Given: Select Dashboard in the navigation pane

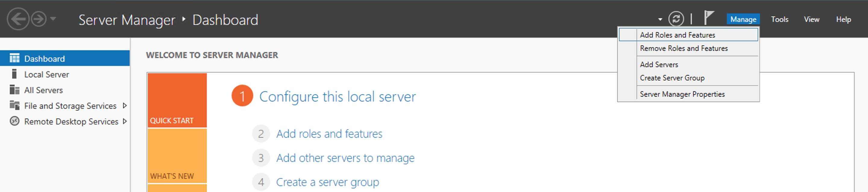Looking at the screenshot, I should [x=65, y=58].
